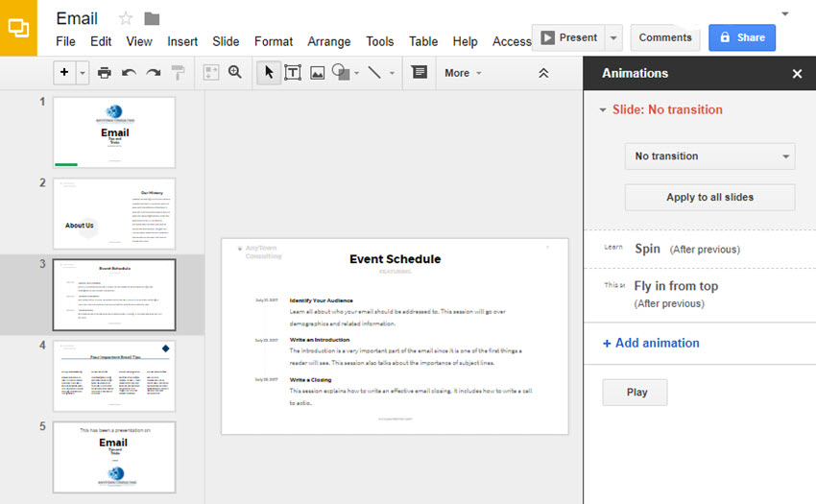Screen dimensions: 816x504
Task: Open account dropdown arrow at top right
Action: (785, 13)
